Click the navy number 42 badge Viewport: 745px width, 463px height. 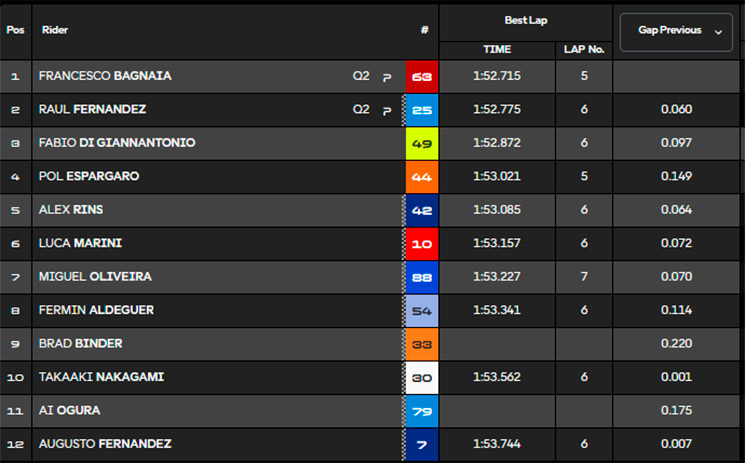click(422, 211)
